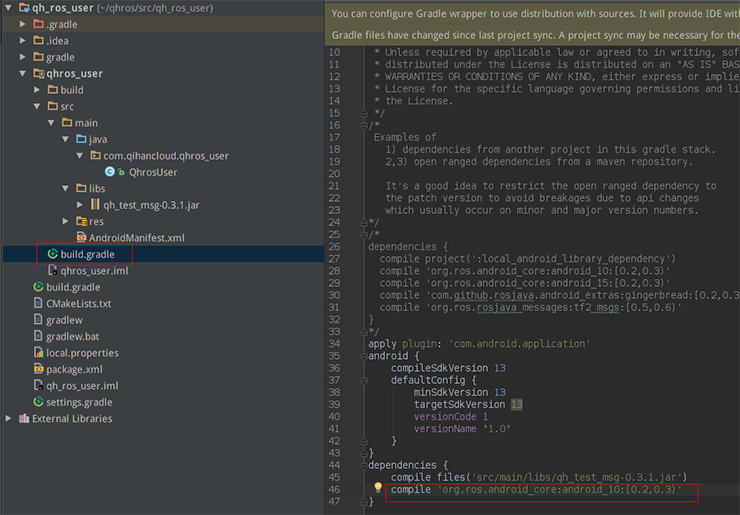Screen dimensions: 740x515
Task: Collapse the main folder
Action: coord(51,123)
